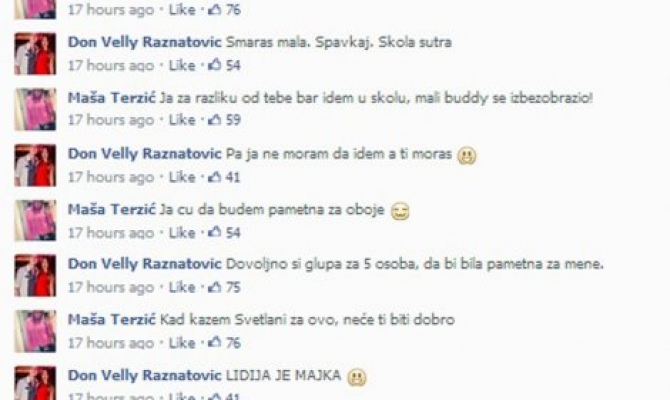Viewport: 670px width, 400px height.
Task: Click Maša Terzić avatar beside 'pametna za oboje'
Action: click(35, 220)
